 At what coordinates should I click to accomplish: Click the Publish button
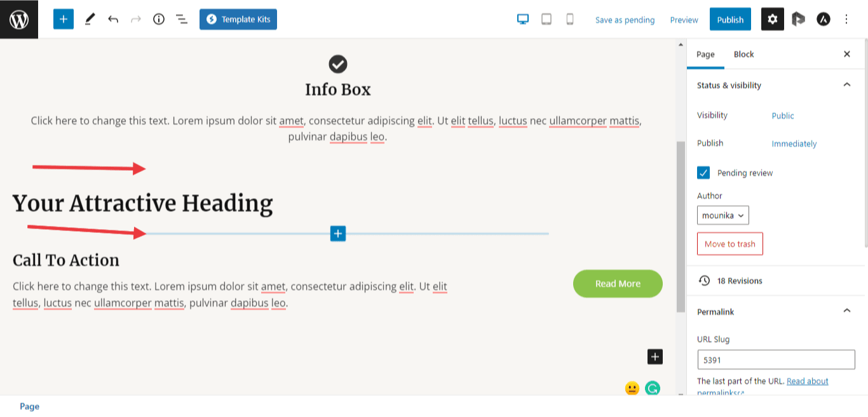729,19
